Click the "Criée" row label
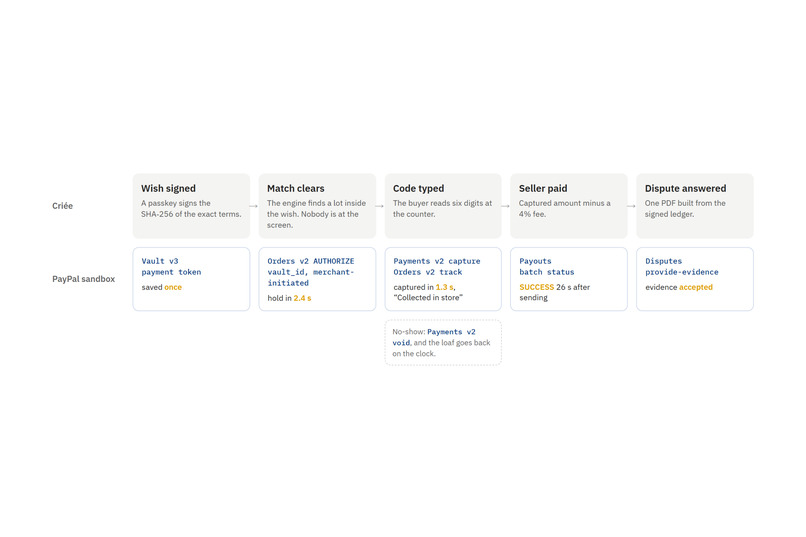Viewport: 806px width, 537px height. [62, 206]
